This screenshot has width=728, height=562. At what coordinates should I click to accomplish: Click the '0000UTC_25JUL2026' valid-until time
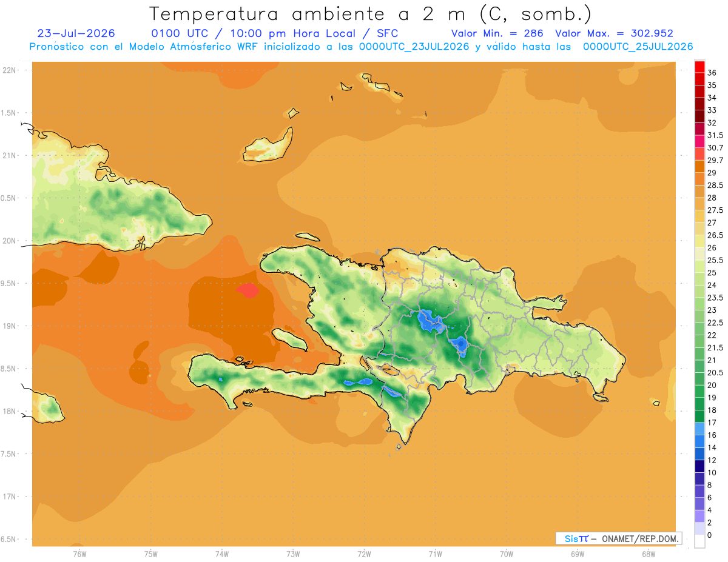638,47
